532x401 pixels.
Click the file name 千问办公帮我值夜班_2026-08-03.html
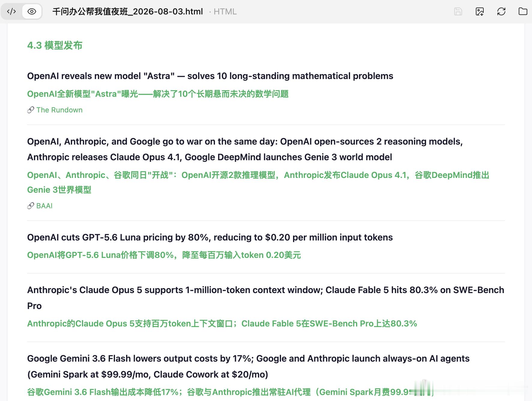[128, 12]
